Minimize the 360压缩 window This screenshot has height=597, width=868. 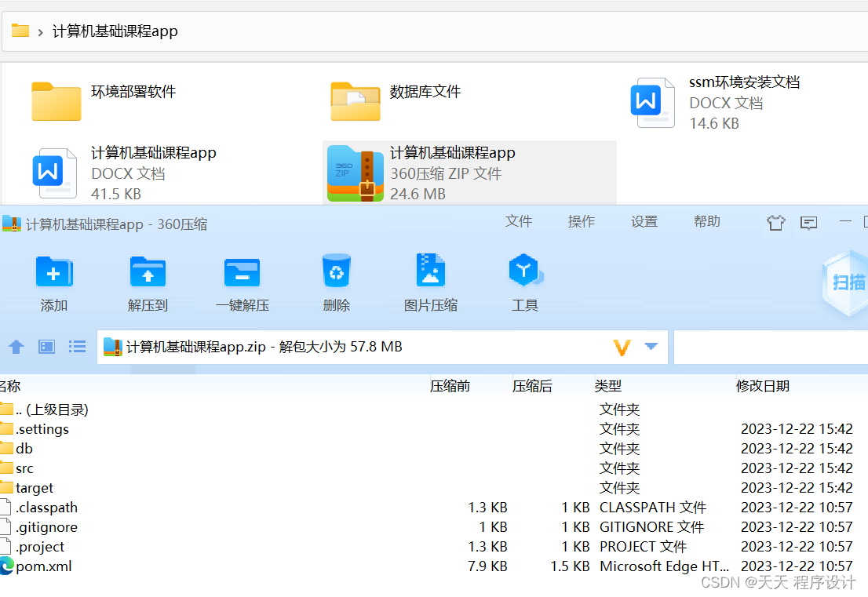tap(844, 221)
